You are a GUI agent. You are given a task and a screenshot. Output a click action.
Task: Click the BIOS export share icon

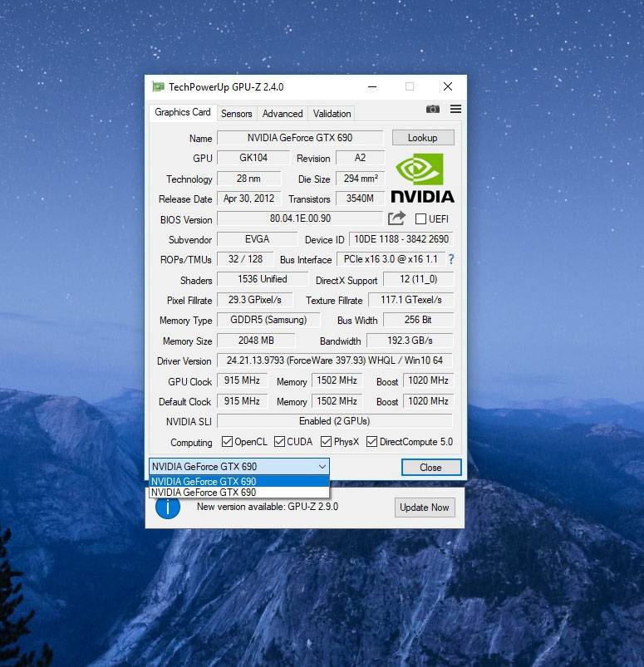coord(396,218)
